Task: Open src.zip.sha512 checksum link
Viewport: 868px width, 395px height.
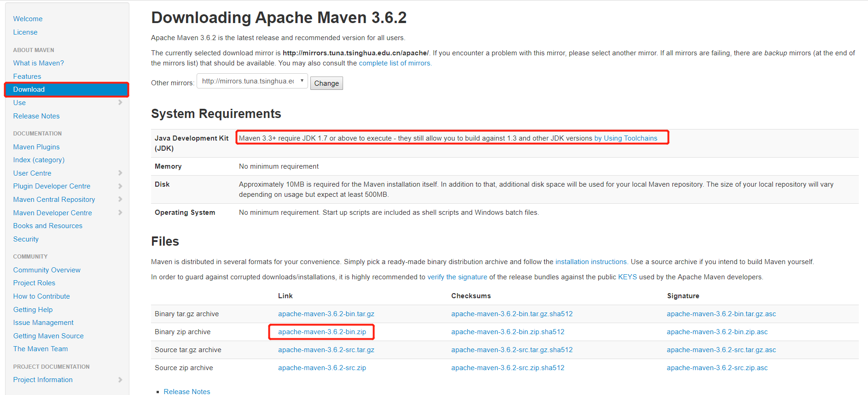Action: [x=508, y=368]
